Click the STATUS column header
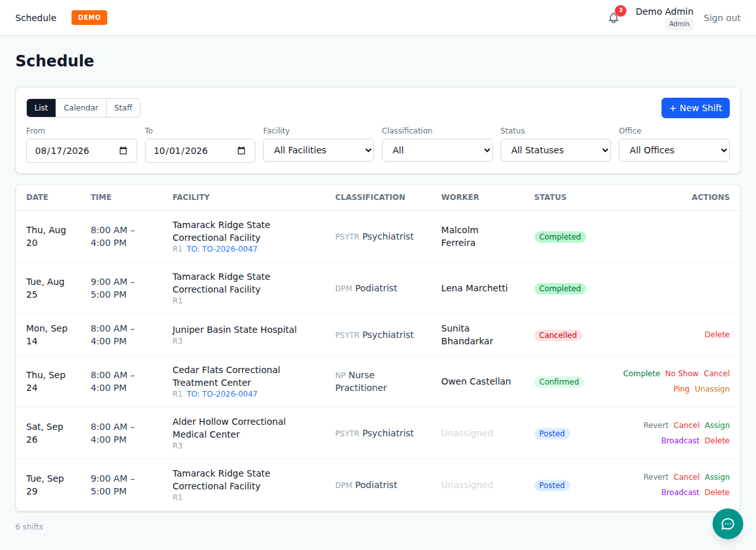The width and height of the screenshot is (756, 550). 550,197
